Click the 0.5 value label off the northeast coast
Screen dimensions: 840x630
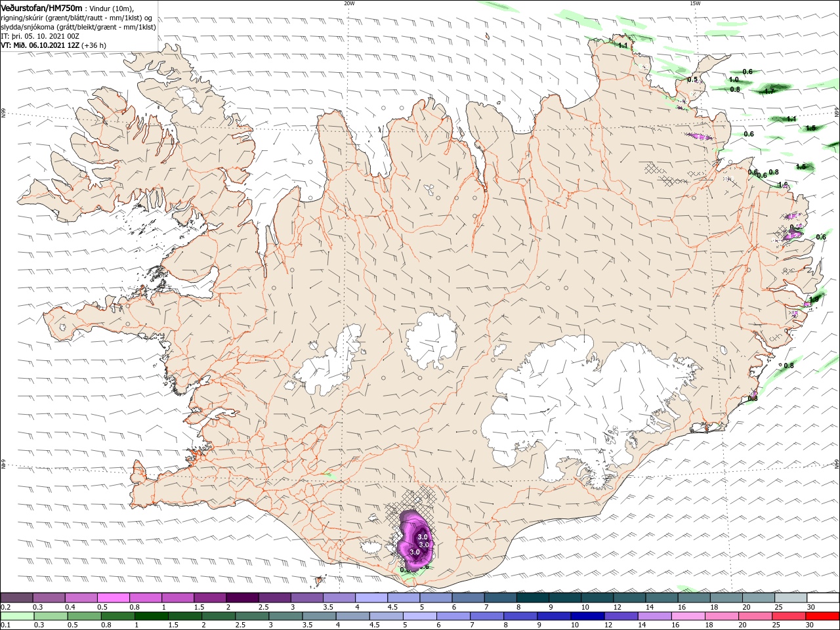click(692, 79)
